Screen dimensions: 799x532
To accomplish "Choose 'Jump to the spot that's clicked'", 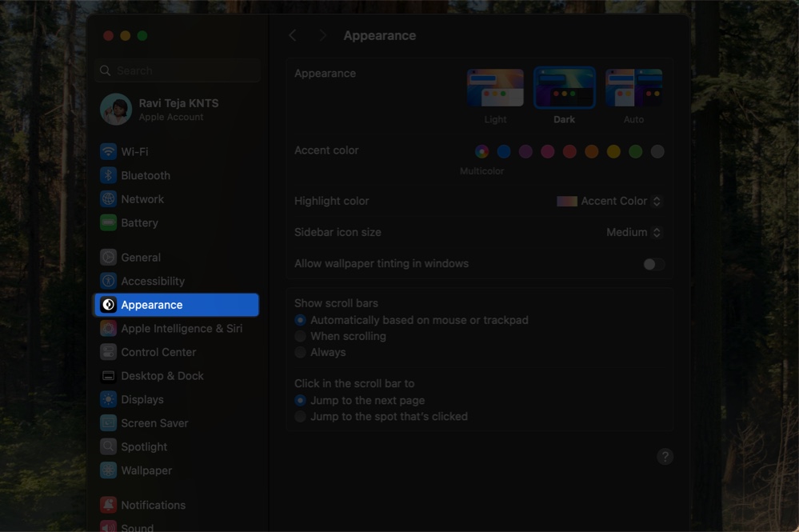I will [x=300, y=416].
